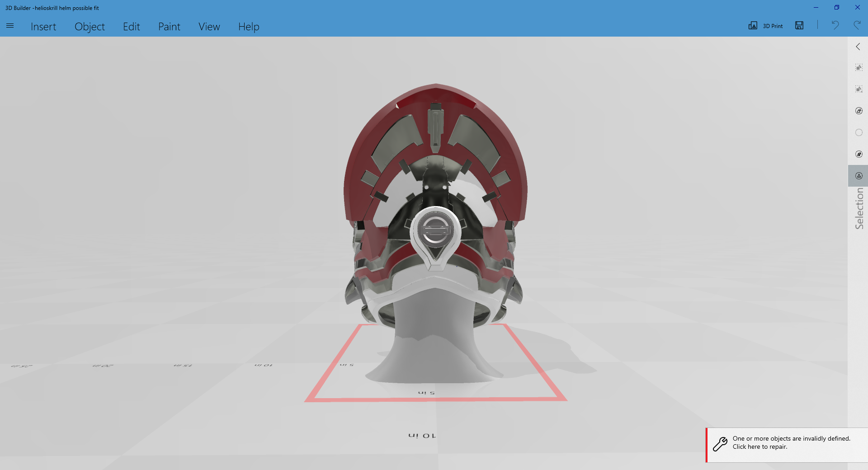This screenshot has width=868, height=470.
Task: Click the highlighted single-triangle selection icon
Action: (x=859, y=176)
